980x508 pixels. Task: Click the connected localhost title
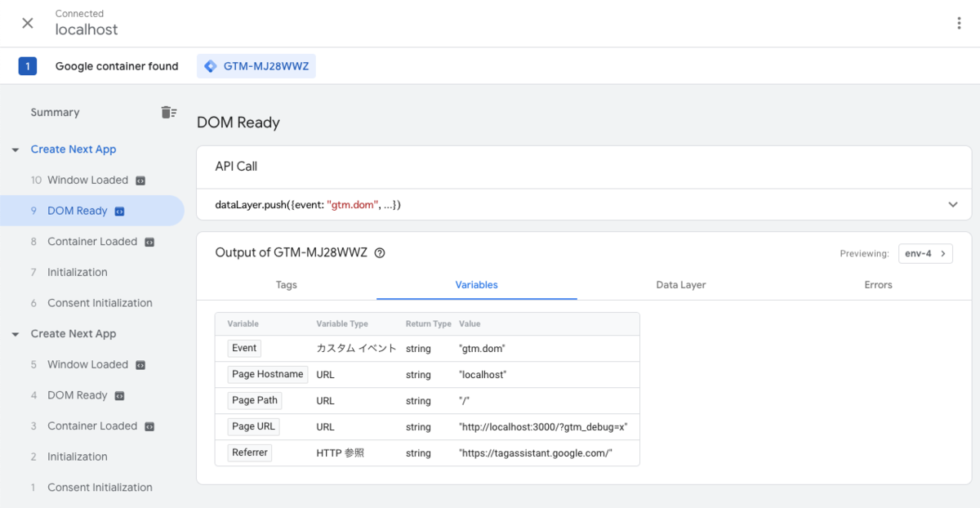(x=87, y=29)
